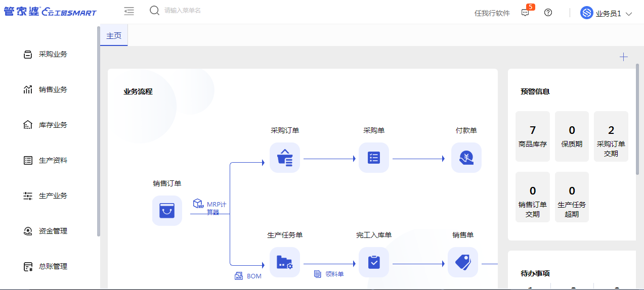Click the 采购单 list icon
Image resolution: width=644 pixels, height=290 pixels.
click(x=374, y=158)
